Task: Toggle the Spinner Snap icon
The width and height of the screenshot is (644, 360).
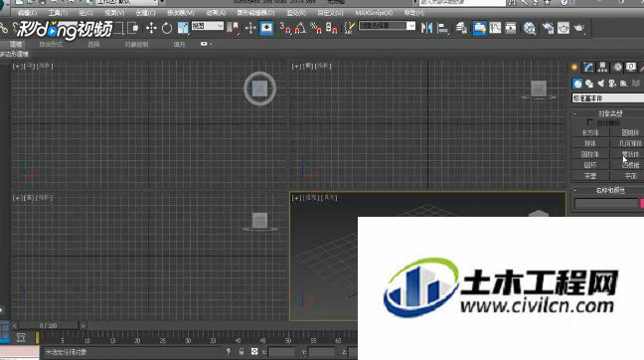Action: point(331,28)
